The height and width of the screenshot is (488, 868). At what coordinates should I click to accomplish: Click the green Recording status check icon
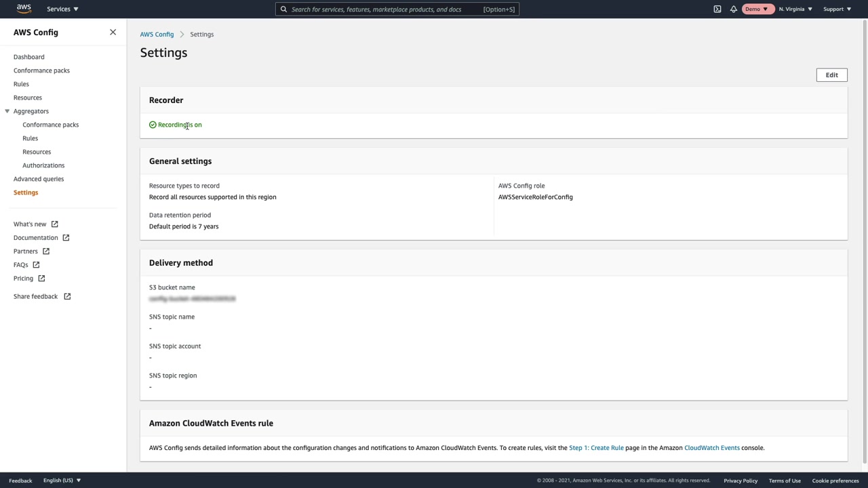point(153,125)
